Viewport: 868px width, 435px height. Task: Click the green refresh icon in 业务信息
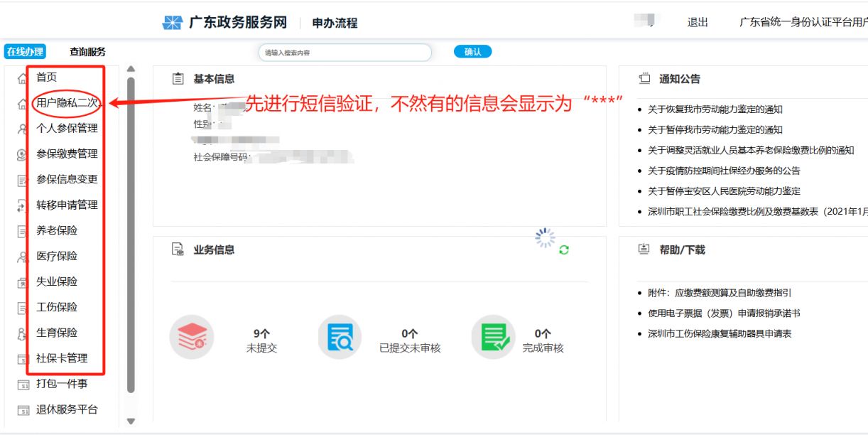coord(564,249)
